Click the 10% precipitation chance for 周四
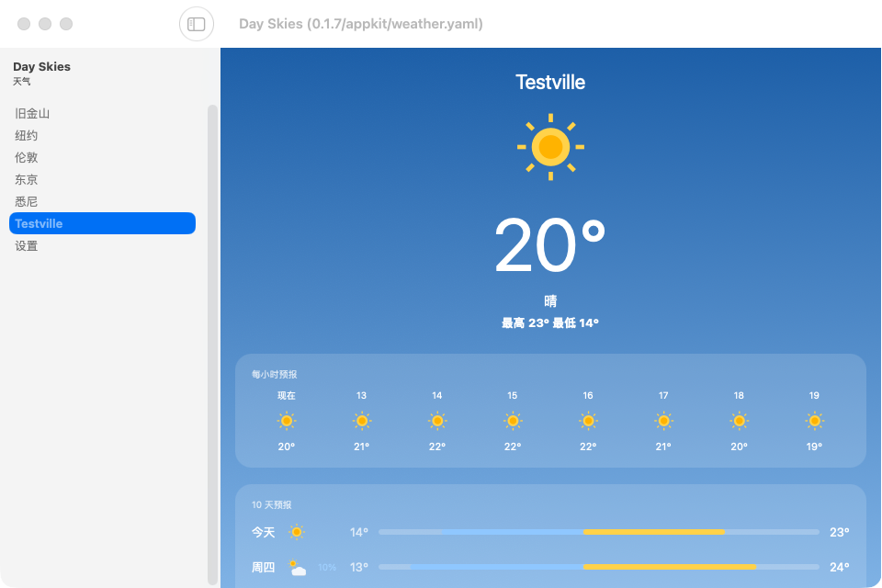 [x=327, y=567]
